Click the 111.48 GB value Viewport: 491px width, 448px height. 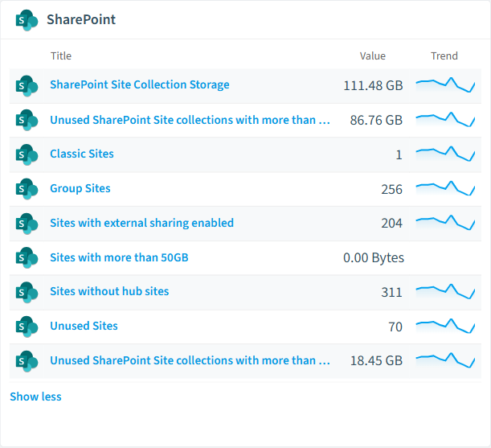point(373,85)
